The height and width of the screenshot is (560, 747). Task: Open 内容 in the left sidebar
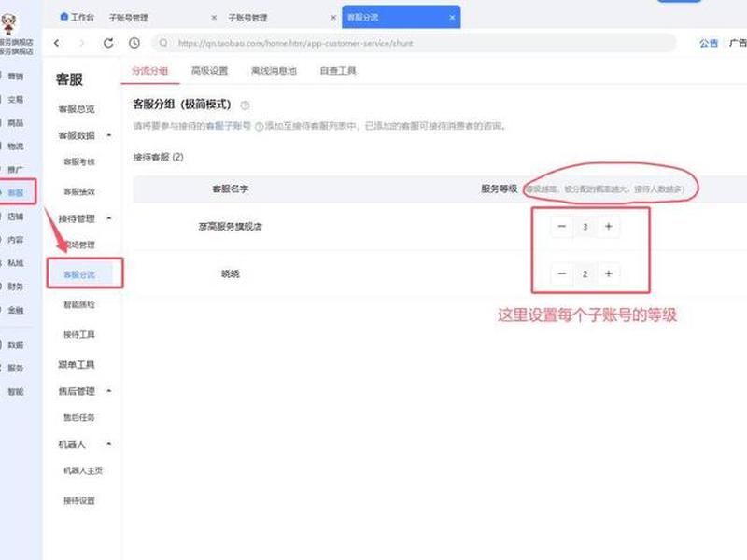(15, 240)
